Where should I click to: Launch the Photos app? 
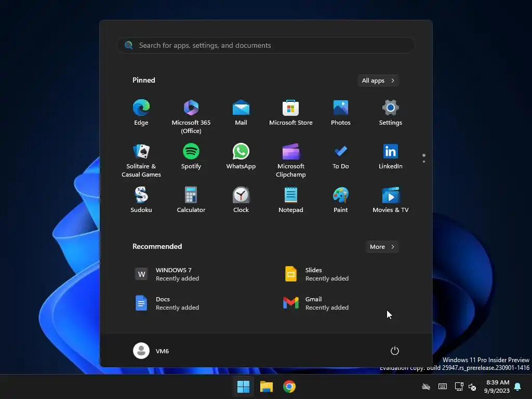point(341,113)
